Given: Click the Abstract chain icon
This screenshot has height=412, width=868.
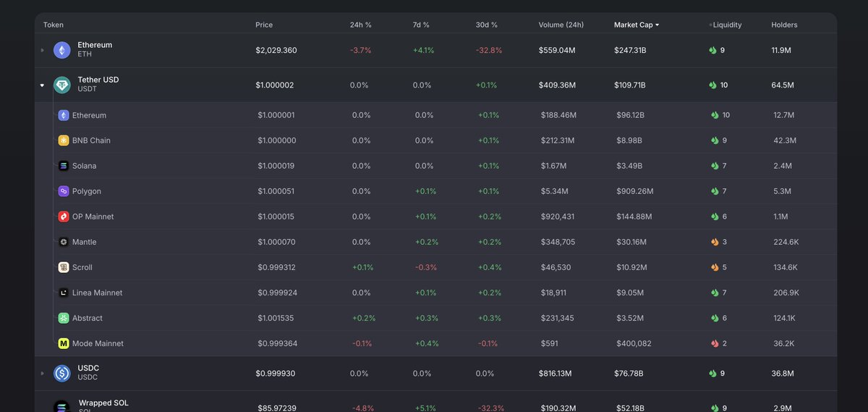Looking at the screenshot, I should tap(64, 318).
